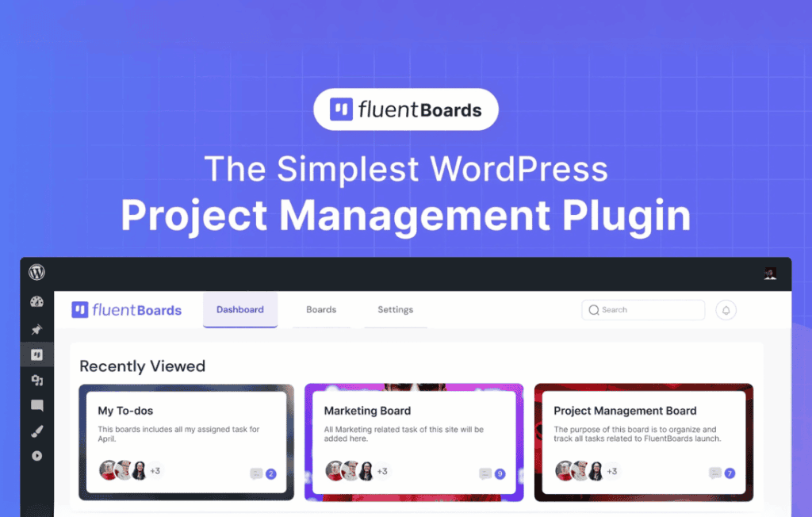Show +3 more members on Project Management Board
Image resolution: width=812 pixels, height=517 pixels.
point(612,472)
